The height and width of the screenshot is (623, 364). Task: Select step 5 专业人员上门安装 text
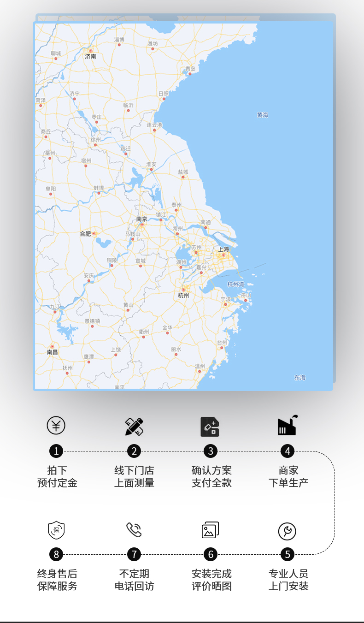coord(288,580)
